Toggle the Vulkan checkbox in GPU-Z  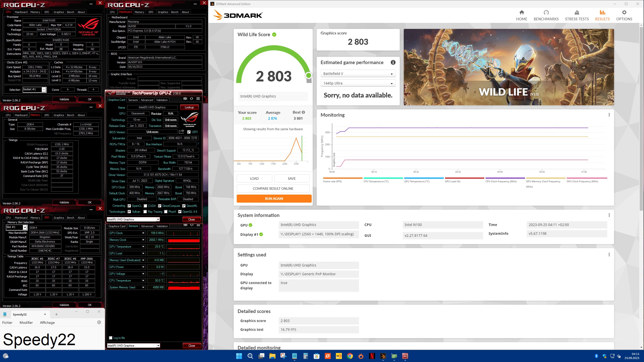tap(129, 212)
